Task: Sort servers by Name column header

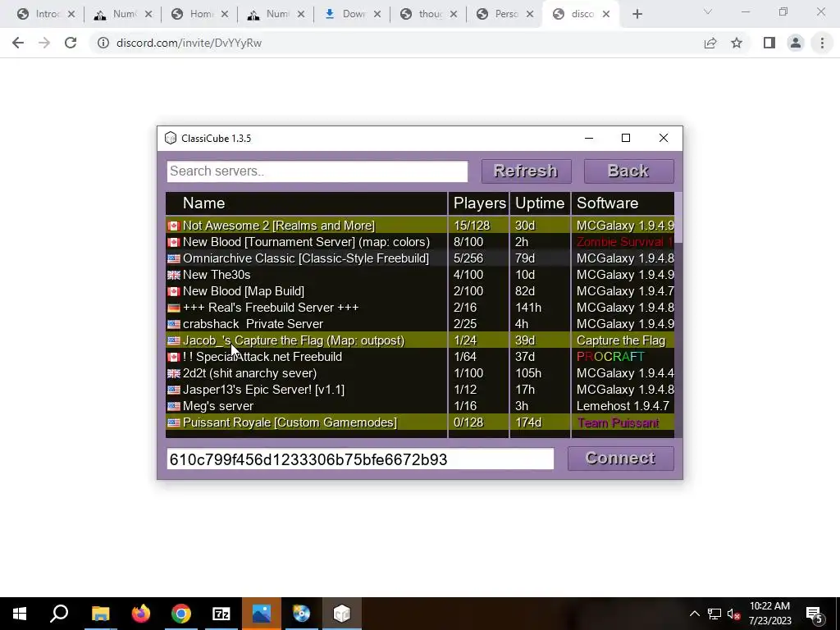Action: (x=307, y=203)
